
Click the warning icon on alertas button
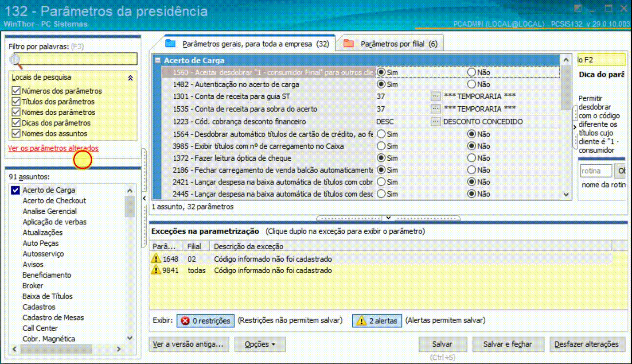(x=362, y=320)
